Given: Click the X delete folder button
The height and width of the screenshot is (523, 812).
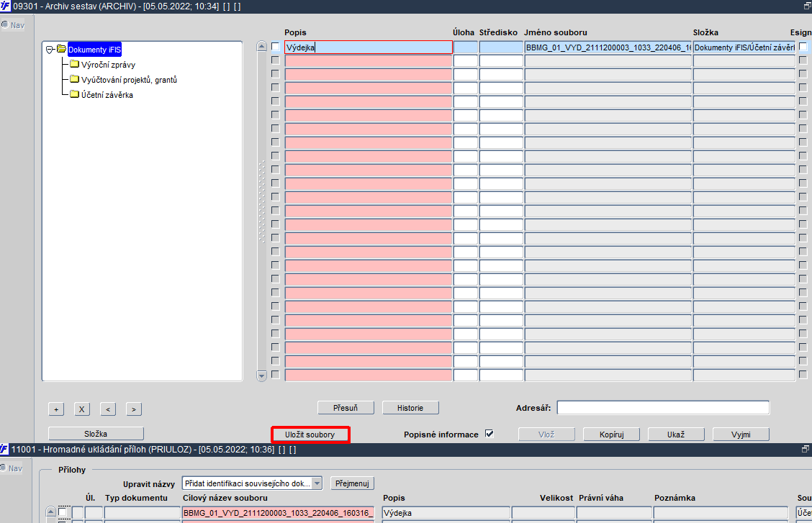Looking at the screenshot, I should point(82,409).
